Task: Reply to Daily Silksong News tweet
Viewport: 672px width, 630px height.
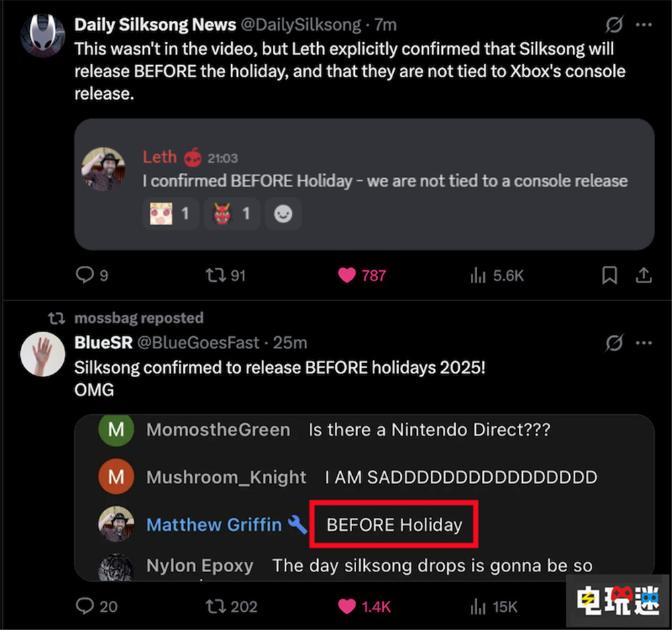Action: coord(85,275)
